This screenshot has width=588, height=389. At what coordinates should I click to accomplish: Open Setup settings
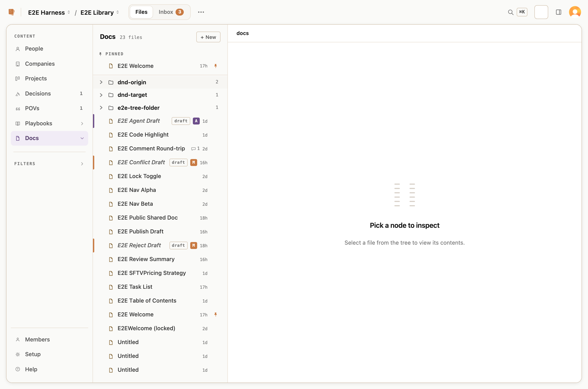click(50, 354)
